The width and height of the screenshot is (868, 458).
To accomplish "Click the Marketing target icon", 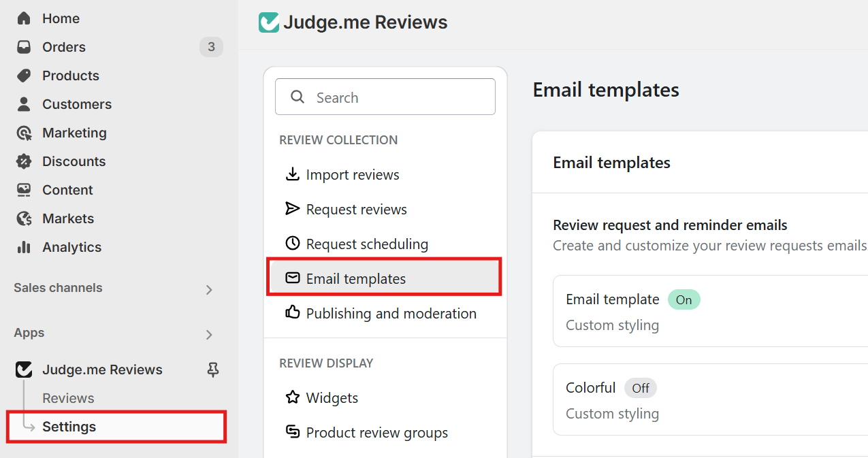I will [x=24, y=133].
